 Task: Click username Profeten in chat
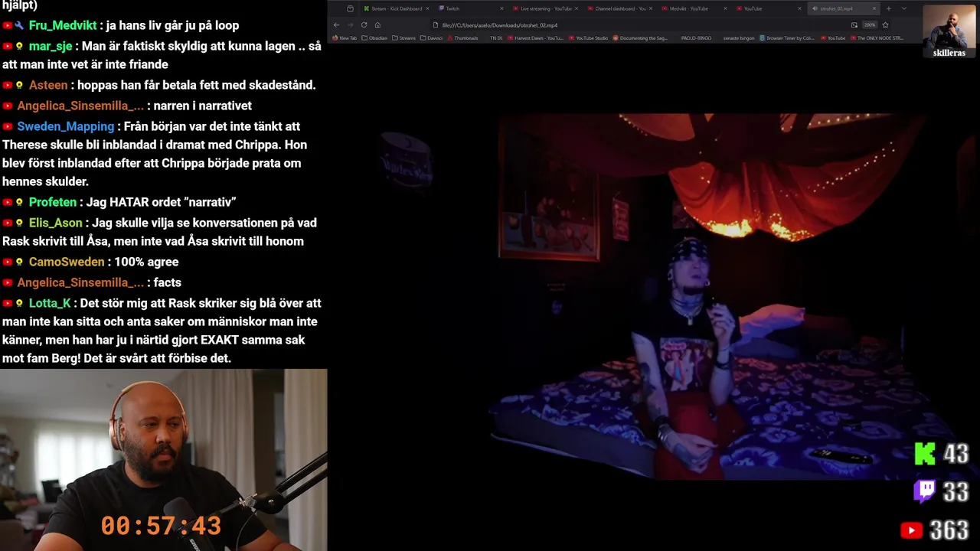53,202
